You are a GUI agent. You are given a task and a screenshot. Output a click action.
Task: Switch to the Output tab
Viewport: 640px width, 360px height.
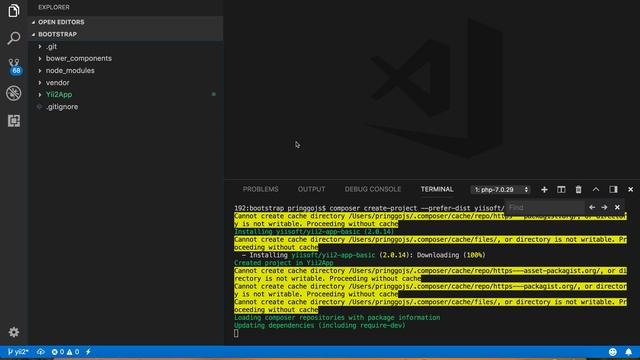[x=311, y=189]
